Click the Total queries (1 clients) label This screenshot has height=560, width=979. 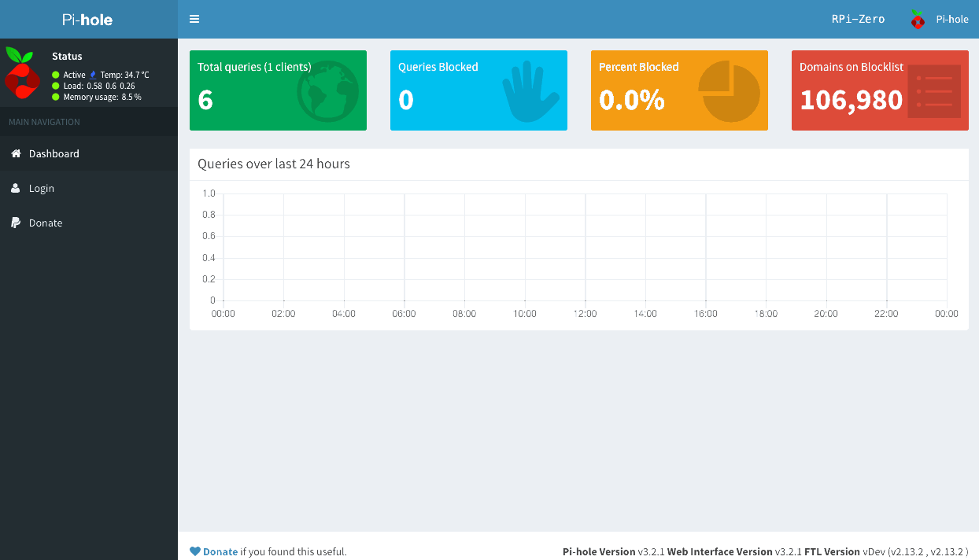click(254, 67)
